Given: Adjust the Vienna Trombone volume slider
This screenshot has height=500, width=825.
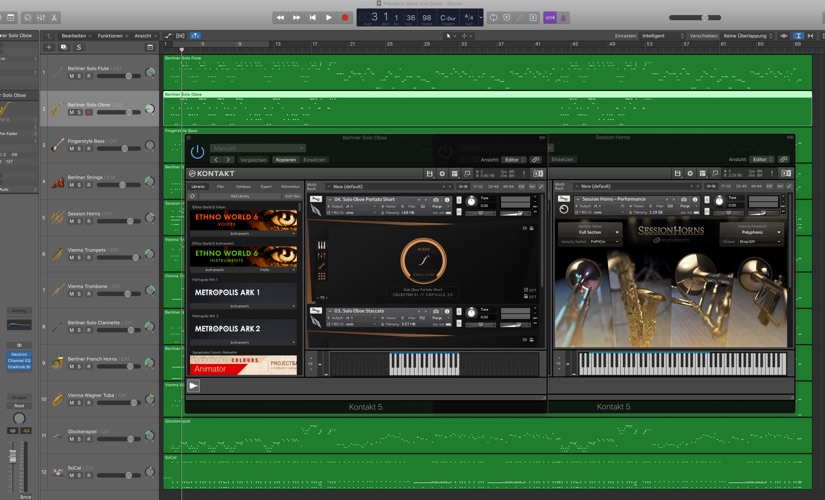Looking at the screenshot, I should pos(118,294).
